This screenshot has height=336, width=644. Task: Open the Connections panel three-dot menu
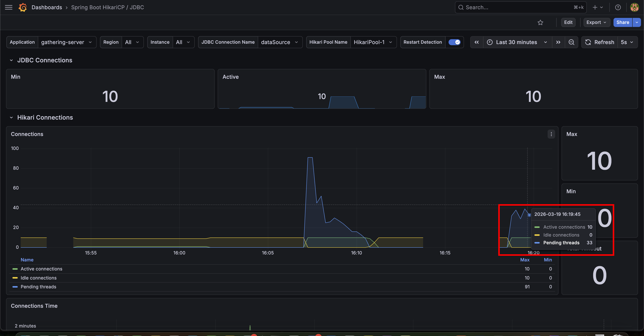point(551,134)
